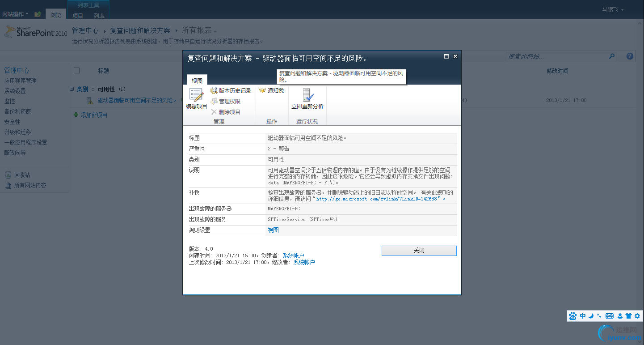Click the failing server value MAPENGFEI-PC
This screenshot has height=345, width=644.
(284, 209)
